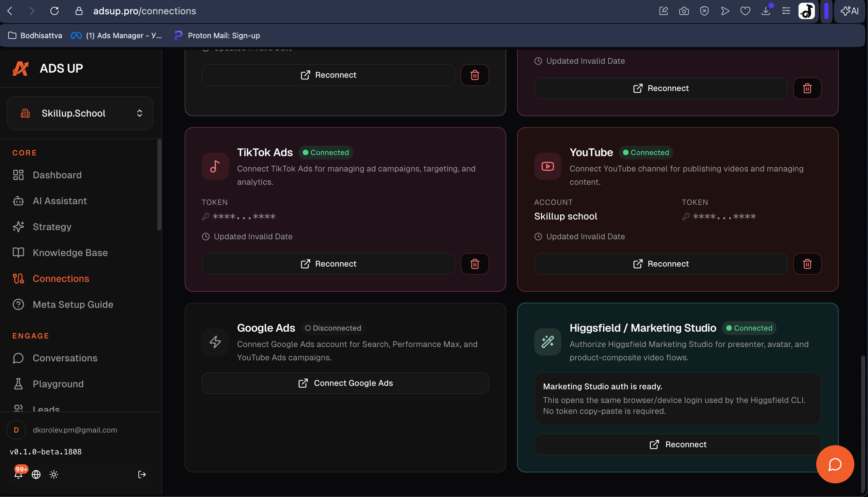Show browser downloads
The image size is (868, 497).
[766, 11]
